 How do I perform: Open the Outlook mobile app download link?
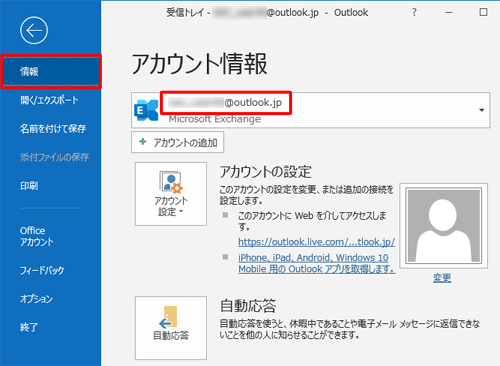click(317, 263)
